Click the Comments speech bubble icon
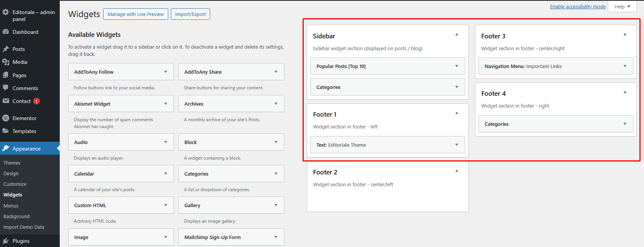Screen dimensions: 644x247 6,88
